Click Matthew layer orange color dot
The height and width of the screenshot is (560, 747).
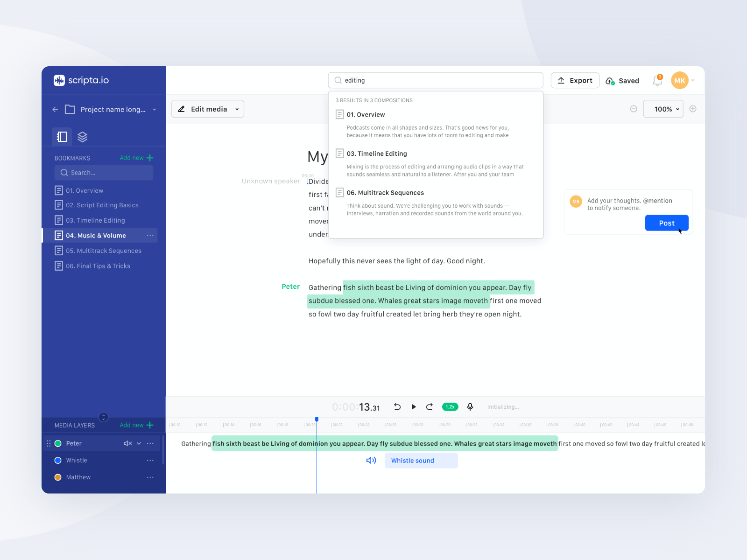[x=58, y=477]
